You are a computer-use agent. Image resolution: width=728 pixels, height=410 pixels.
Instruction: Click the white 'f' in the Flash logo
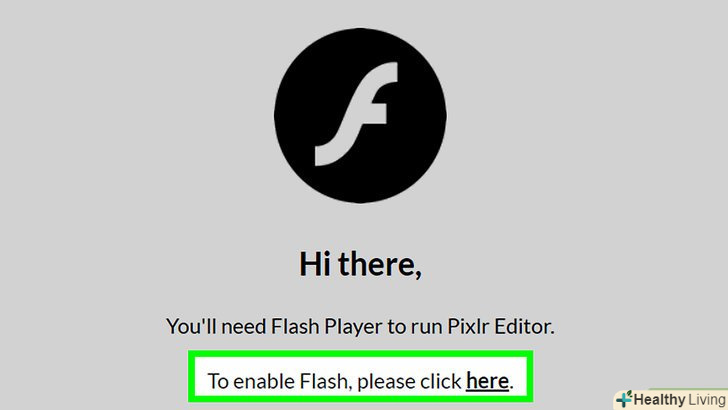tap(356, 114)
